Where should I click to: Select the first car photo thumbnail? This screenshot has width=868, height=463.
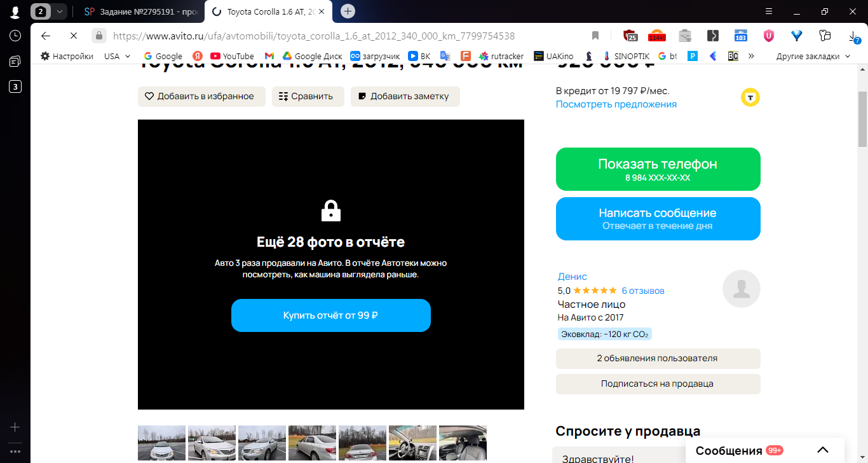(x=161, y=444)
